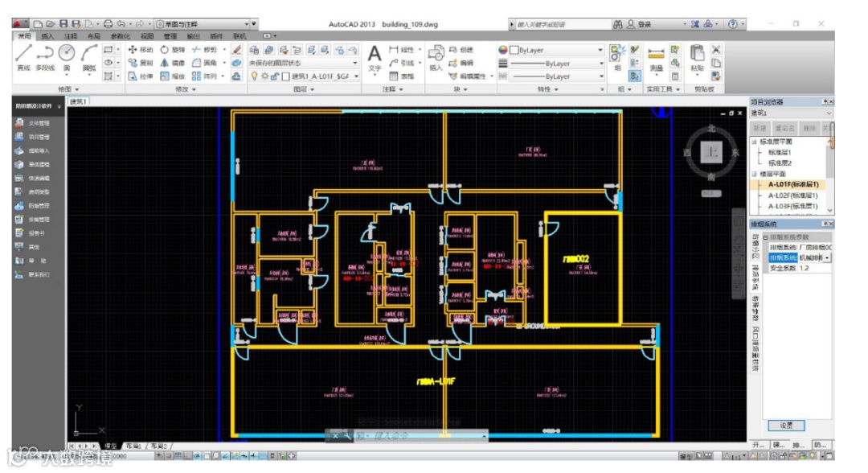Collapse the 标准层平面 tree node
The height and width of the screenshot is (473, 868).
754,142
